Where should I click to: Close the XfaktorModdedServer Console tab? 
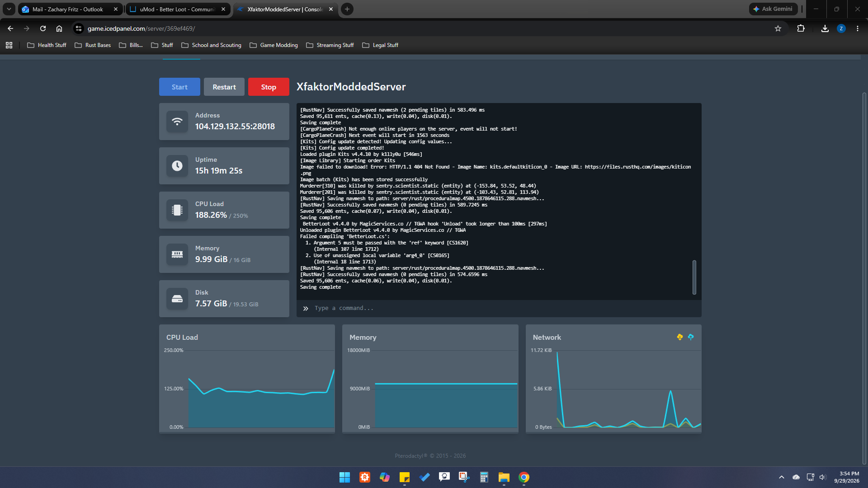point(331,9)
